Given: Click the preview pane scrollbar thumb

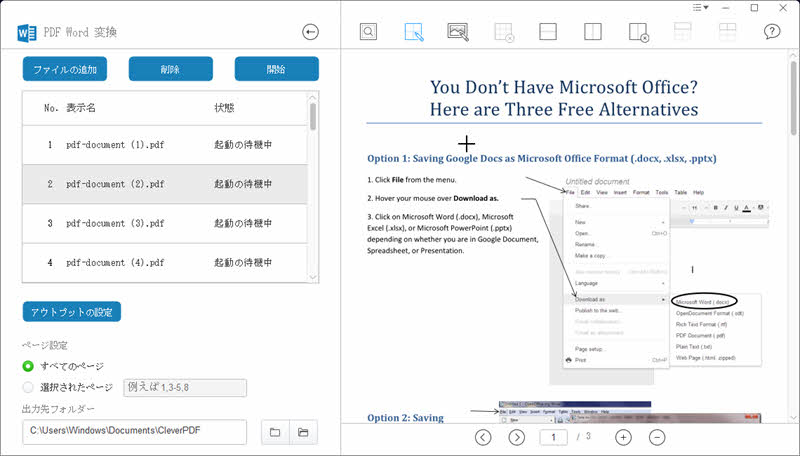Looking at the screenshot, I should point(793,97).
